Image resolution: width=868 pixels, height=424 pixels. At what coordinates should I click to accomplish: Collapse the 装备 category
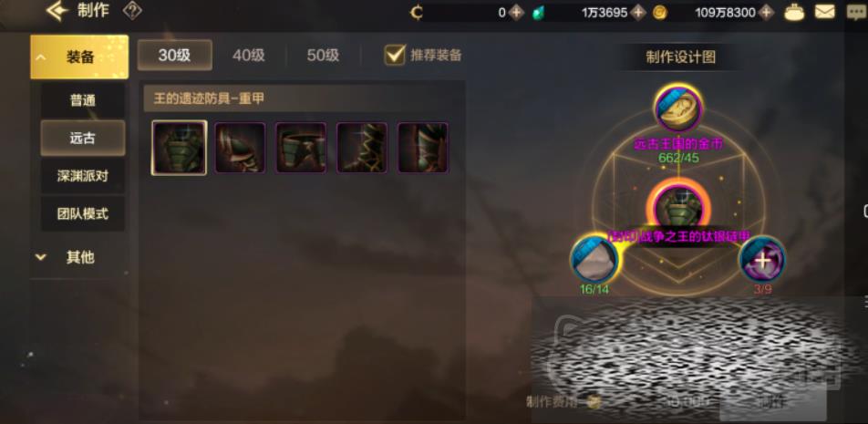(79, 57)
